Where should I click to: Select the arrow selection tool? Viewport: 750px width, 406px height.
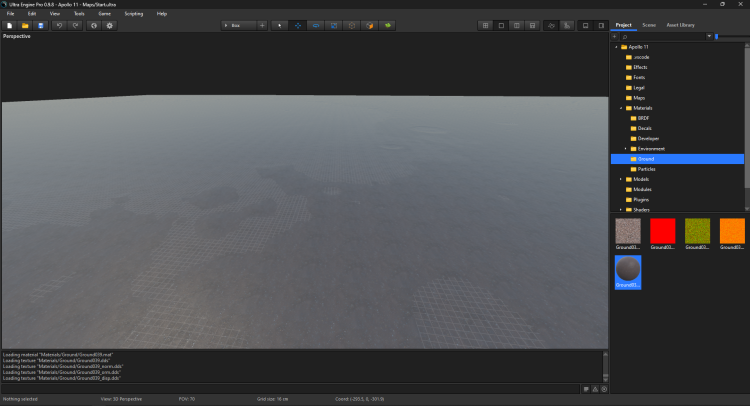click(279, 25)
